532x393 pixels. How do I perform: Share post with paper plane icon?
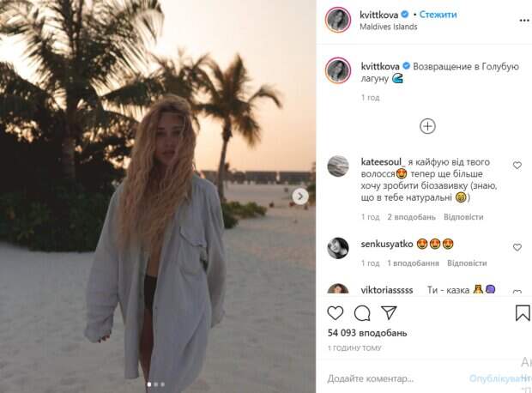click(388, 313)
